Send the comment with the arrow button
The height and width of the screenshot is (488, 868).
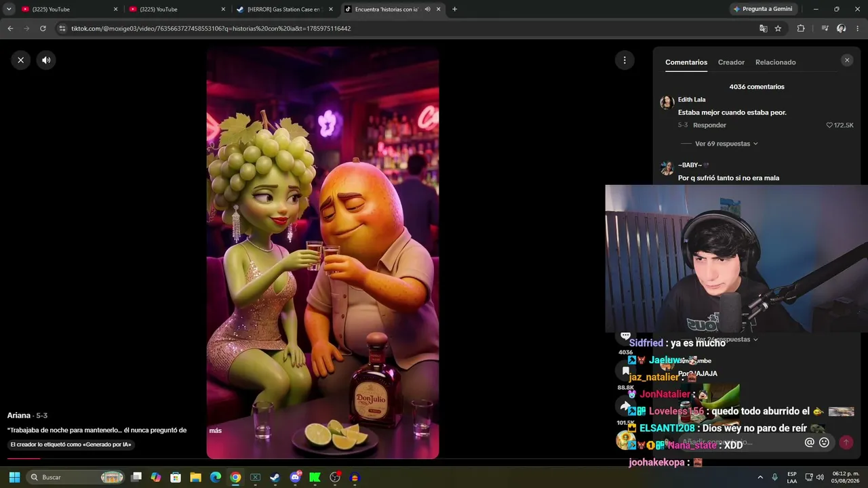point(846,443)
